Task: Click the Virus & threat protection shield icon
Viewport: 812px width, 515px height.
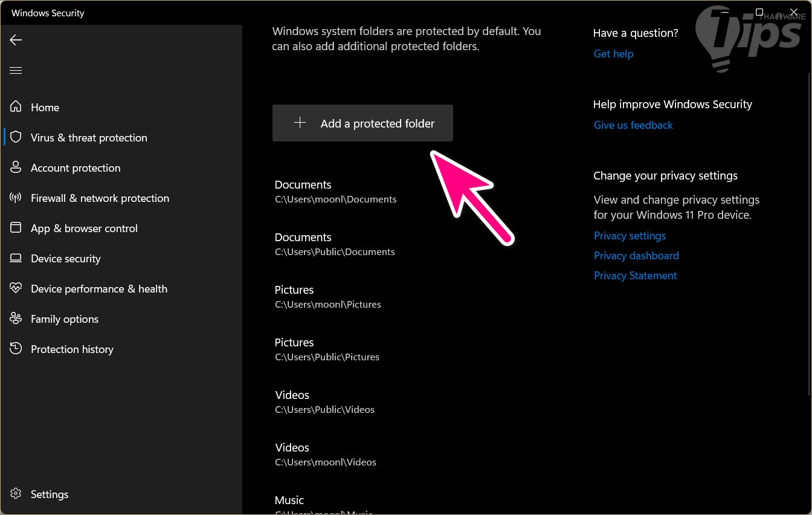Action: click(16, 137)
